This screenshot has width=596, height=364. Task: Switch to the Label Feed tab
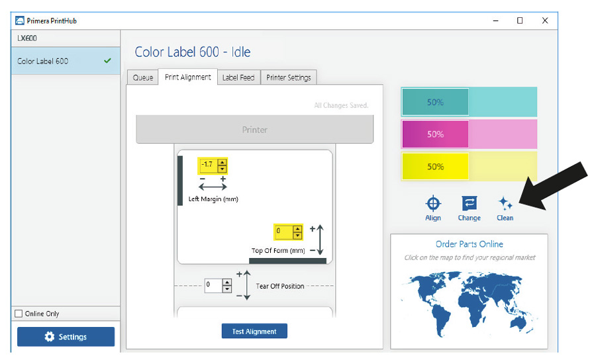tap(238, 77)
